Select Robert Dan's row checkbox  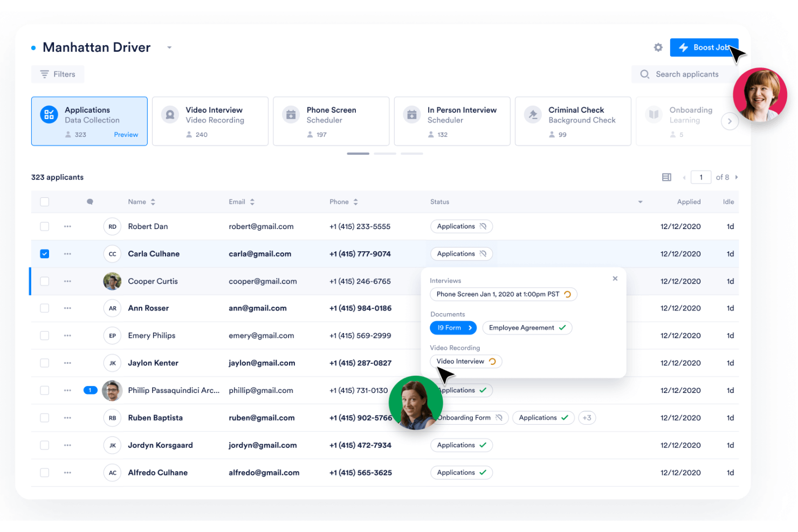[45, 226]
